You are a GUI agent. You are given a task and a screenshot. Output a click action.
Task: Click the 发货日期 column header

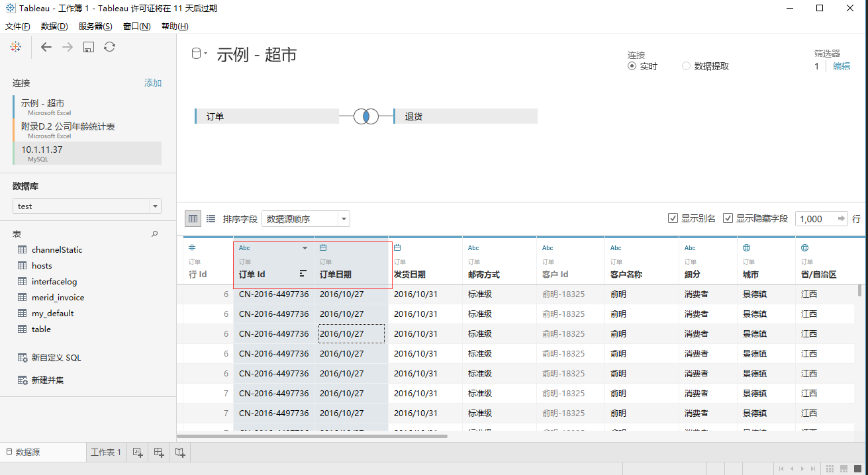[x=425, y=261]
